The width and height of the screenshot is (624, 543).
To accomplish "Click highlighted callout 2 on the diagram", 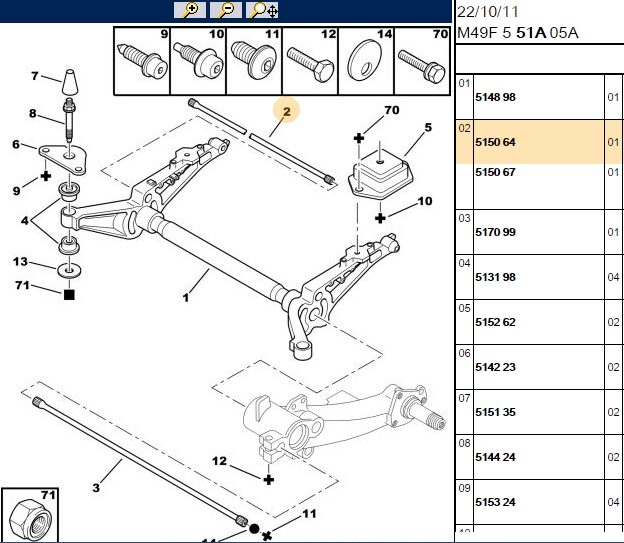I will 287,111.
